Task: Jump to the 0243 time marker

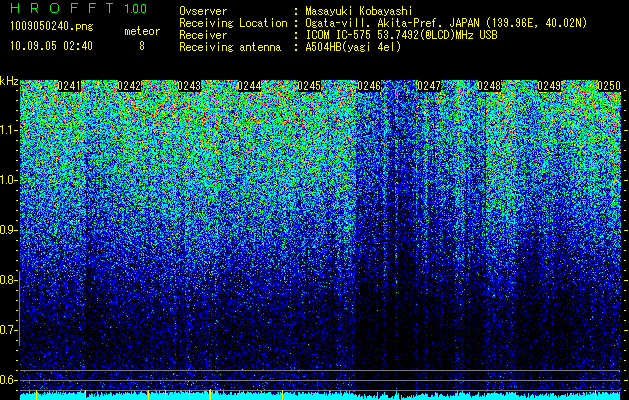Action: point(189,86)
